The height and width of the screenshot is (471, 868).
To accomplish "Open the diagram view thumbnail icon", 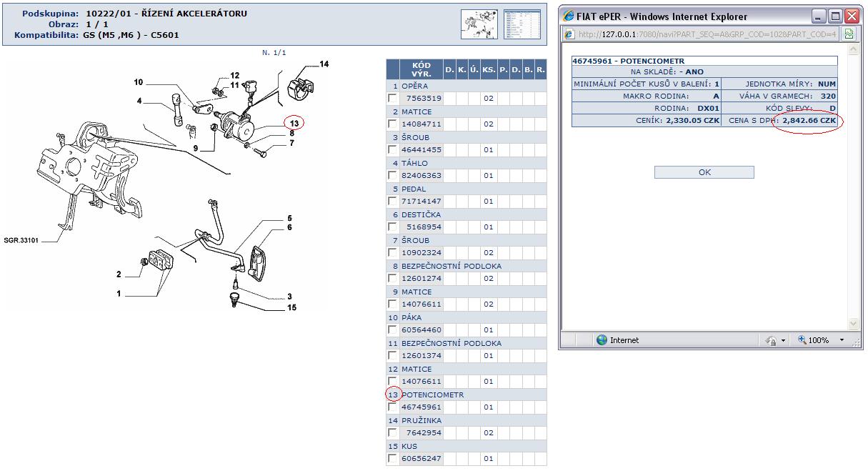I will pyautogui.click(x=479, y=24).
